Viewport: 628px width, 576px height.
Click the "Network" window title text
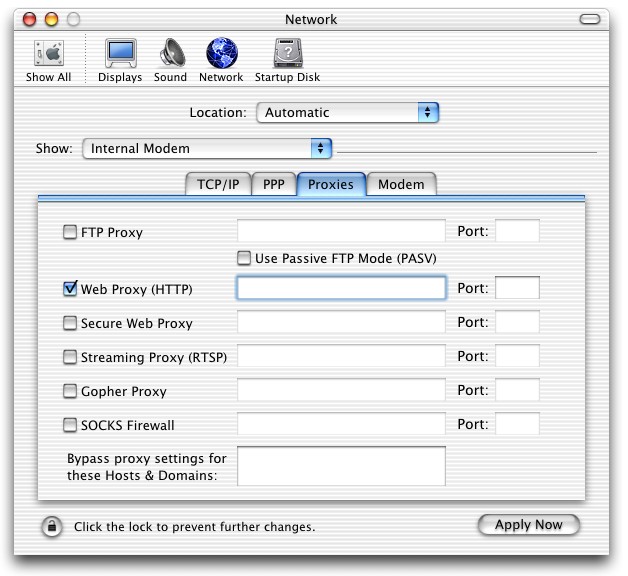(311, 19)
